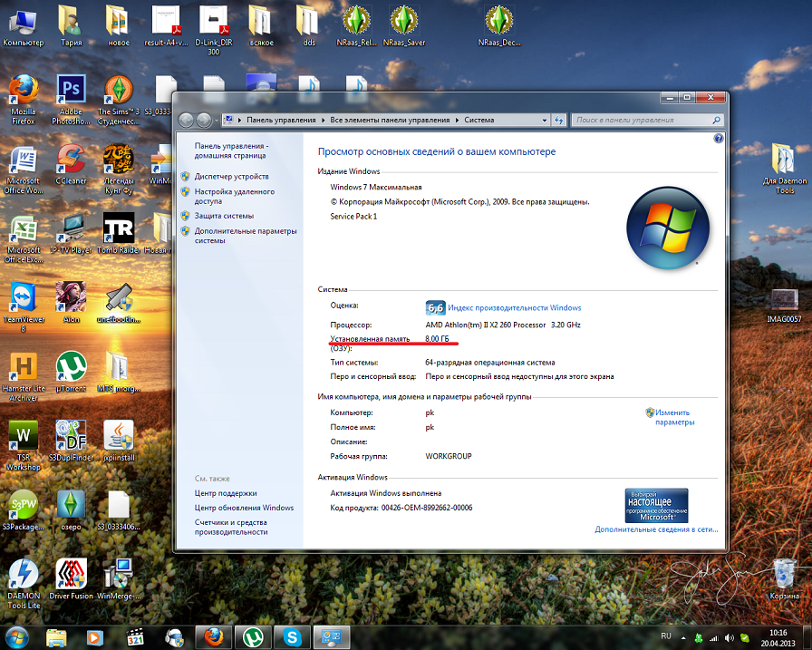Click genuine Microsoft software badge
The width and height of the screenshot is (812, 650).
tap(657, 506)
